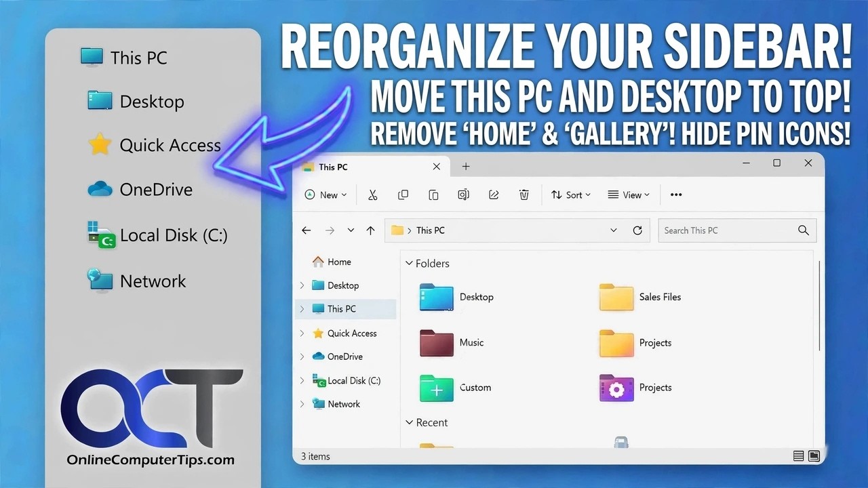
Task: Select OneDrive in Explorer navigation pane
Action: (337, 357)
